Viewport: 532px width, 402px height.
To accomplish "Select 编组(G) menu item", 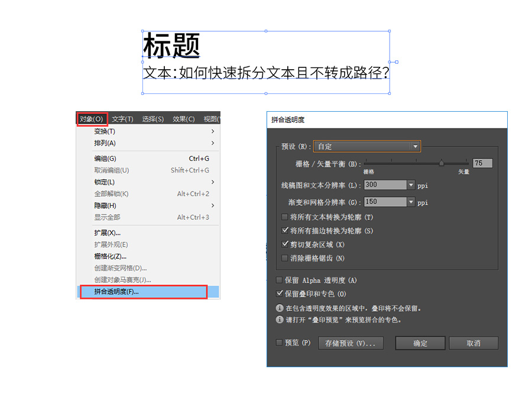I will 148,158.
